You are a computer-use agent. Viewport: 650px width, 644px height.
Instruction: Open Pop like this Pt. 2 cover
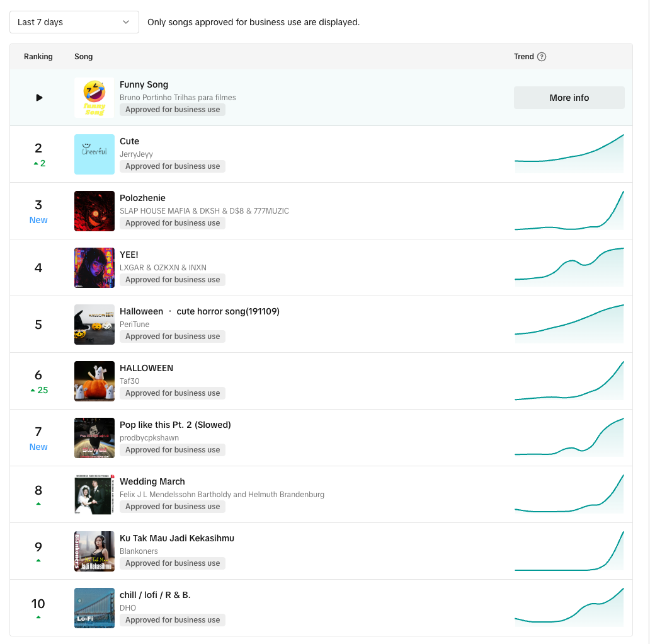click(x=94, y=438)
